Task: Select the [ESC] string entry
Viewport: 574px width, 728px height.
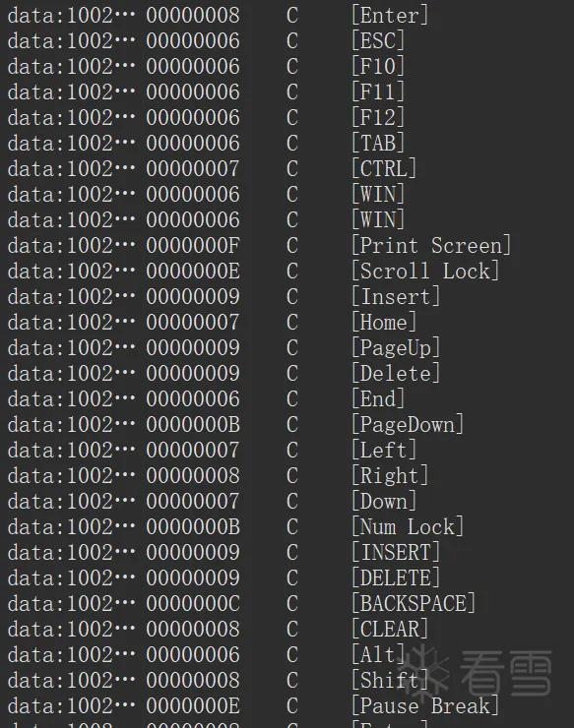Action: point(287,41)
